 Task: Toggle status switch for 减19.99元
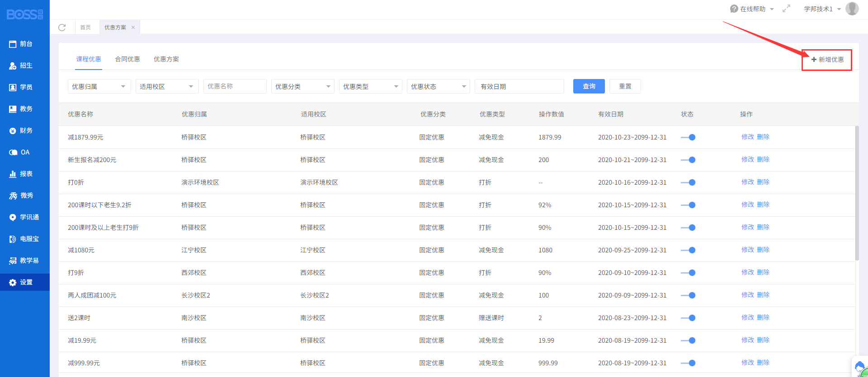(x=688, y=340)
